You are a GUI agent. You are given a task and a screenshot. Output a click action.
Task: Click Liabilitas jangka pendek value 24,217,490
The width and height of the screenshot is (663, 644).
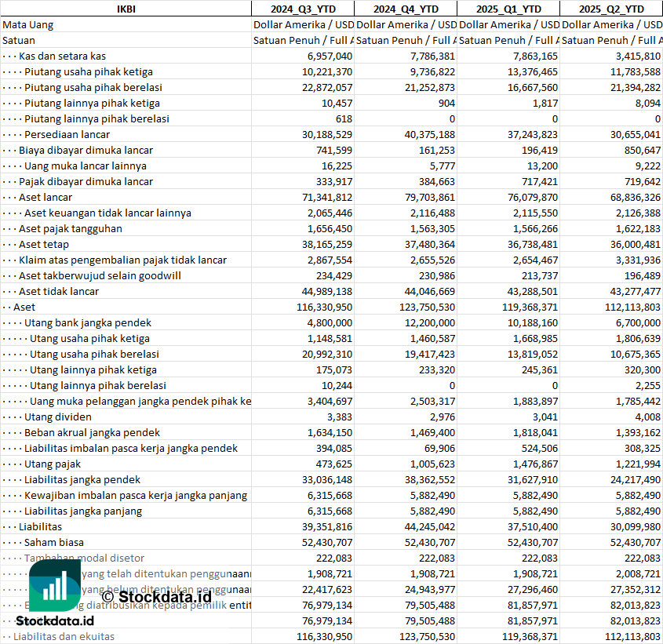635,479
